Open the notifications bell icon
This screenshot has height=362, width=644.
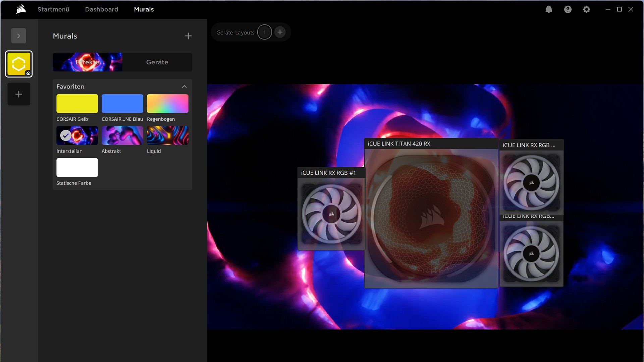(x=549, y=9)
